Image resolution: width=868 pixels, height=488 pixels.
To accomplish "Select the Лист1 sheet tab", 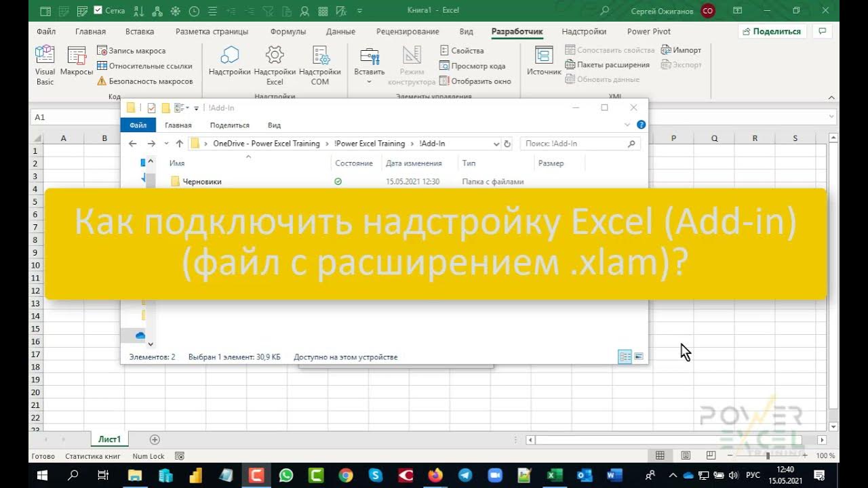I will click(x=109, y=439).
